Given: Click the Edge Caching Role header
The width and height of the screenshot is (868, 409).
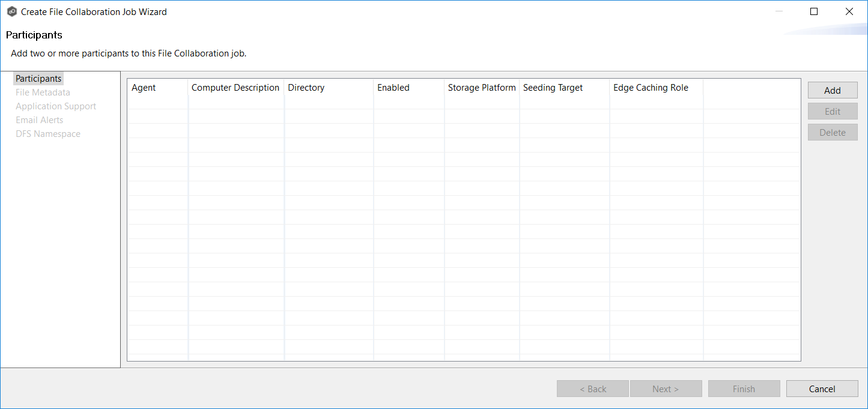Looking at the screenshot, I should pyautogui.click(x=651, y=88).
